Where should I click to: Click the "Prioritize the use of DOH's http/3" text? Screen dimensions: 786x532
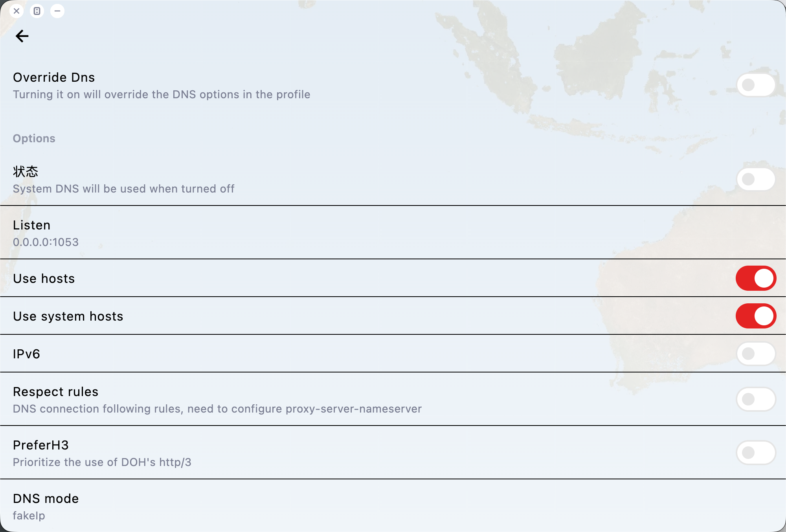102,462
